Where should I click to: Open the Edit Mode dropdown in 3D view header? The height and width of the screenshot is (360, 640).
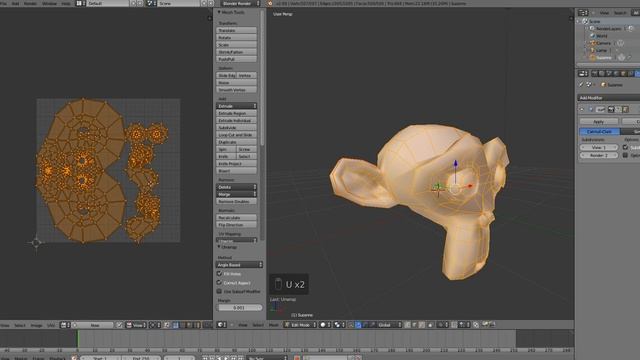300,325
